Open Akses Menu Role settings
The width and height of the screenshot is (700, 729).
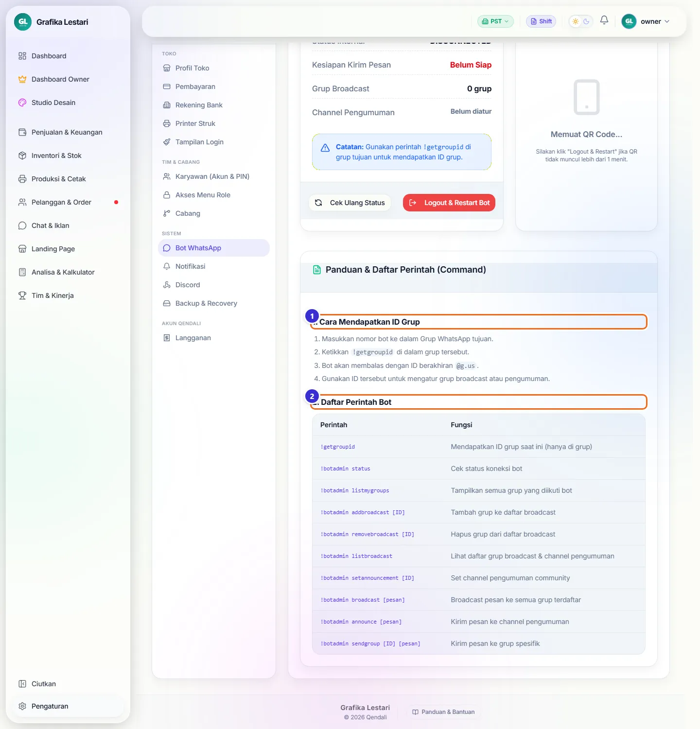tap(214, 195)
